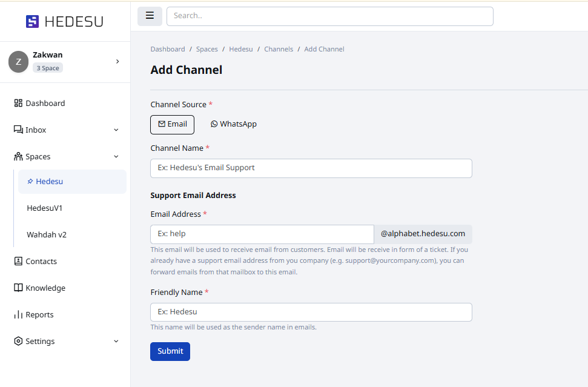
Task: Collapse the Spaces menu chevron
Action: [x=116, y=156]
